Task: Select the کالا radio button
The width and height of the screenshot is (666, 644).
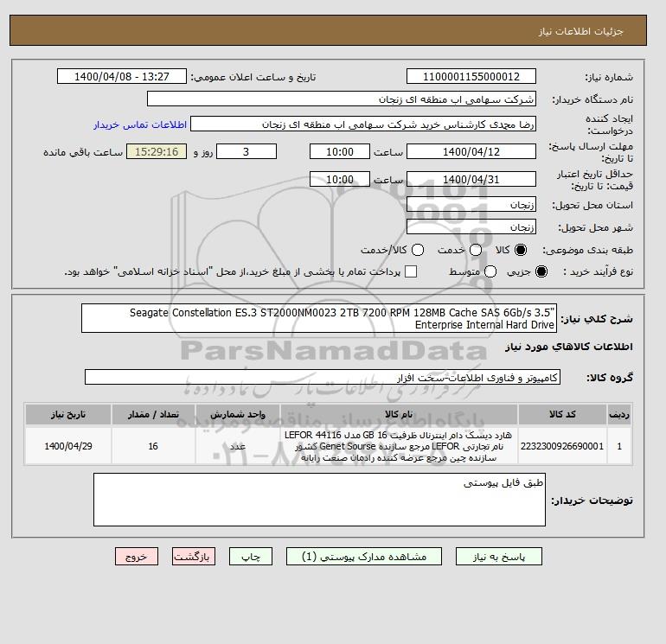Action: point(521,250)
